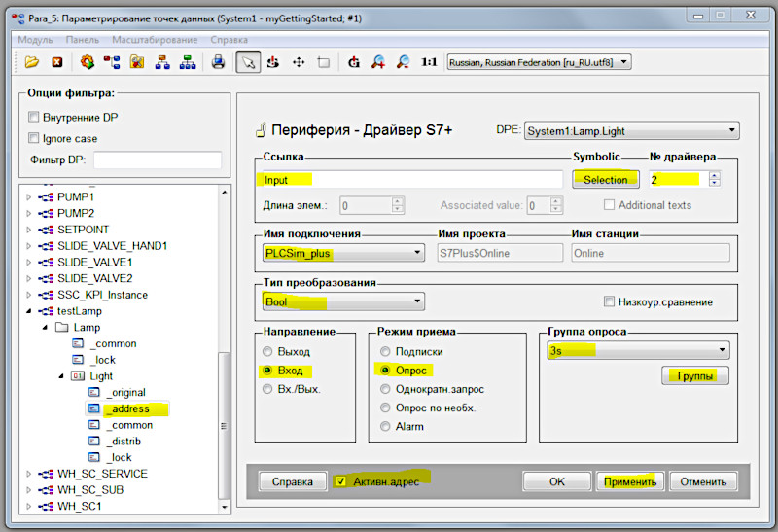Click the rectangle selection tool icon
778x532 pixels.
pyautogui.click(x=324, y=62)
